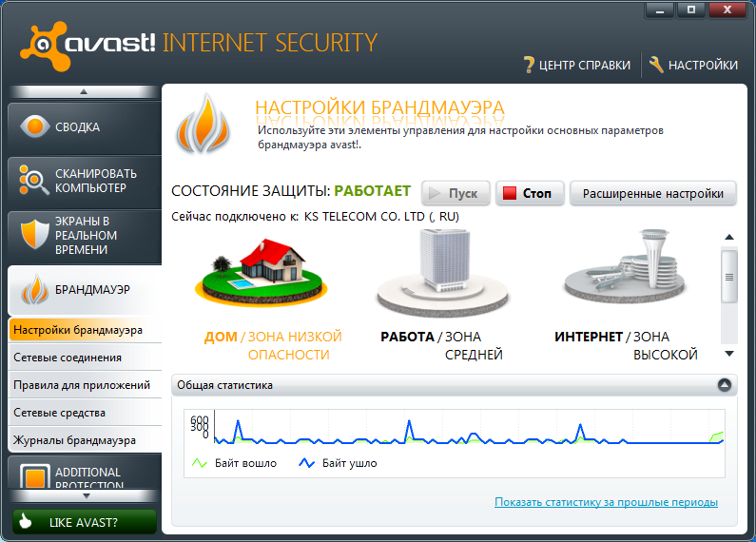Collapse the Общая статистика panel
756x542 pixels.
725,385
